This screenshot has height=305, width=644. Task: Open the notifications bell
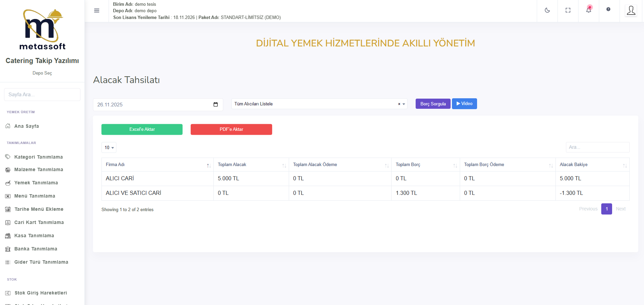(589, 10)
